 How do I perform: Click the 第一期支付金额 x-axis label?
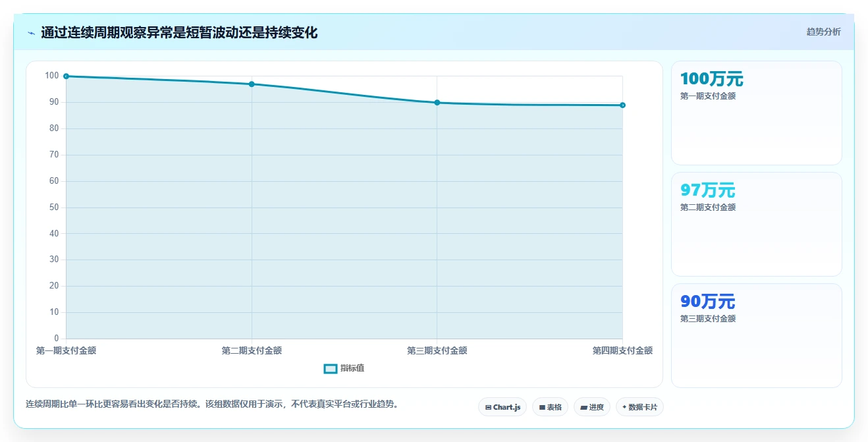pos(66,351)
